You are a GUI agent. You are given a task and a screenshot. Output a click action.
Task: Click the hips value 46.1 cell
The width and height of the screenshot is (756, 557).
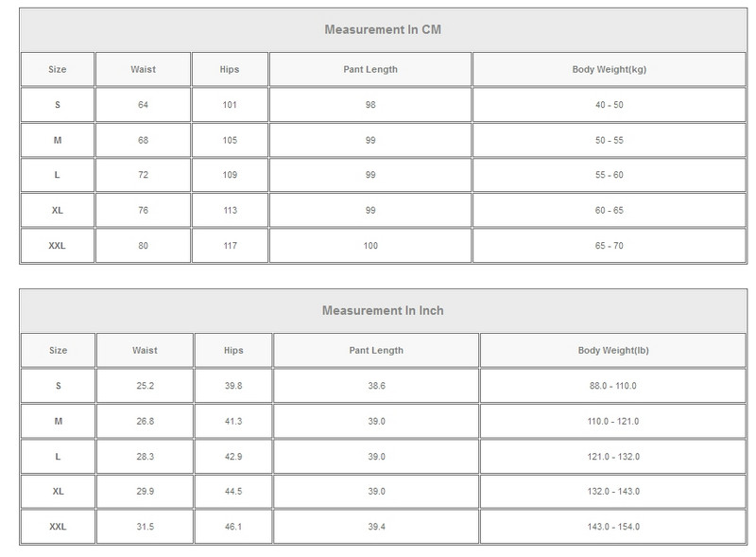(233, 527)
